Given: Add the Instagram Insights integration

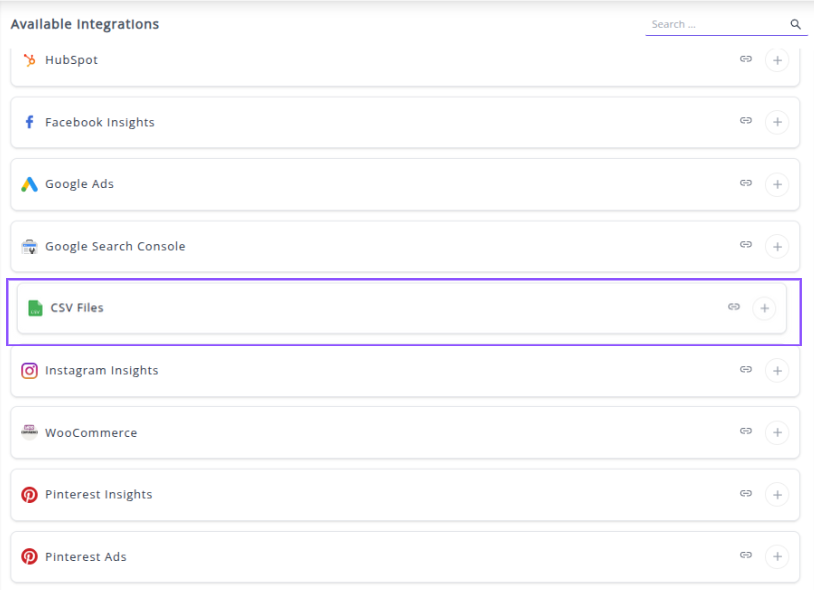Looking at the screenshot, I should tap(776, 371).
